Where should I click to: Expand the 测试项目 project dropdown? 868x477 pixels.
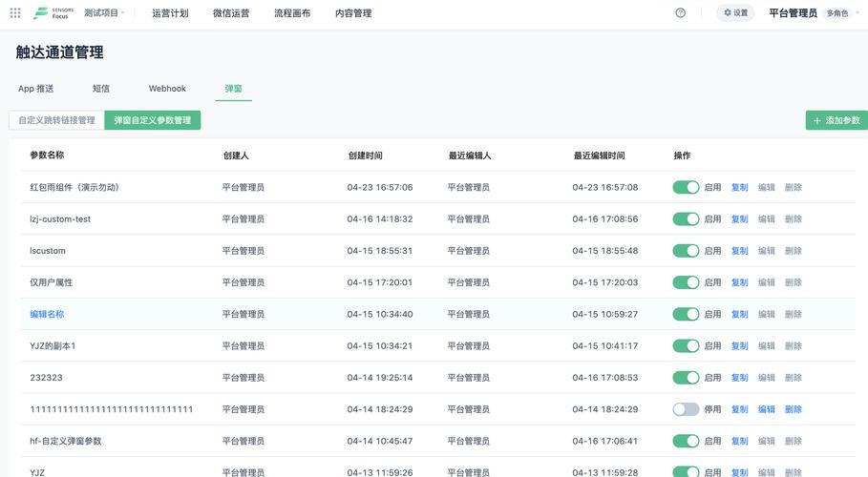coord(104,12)
